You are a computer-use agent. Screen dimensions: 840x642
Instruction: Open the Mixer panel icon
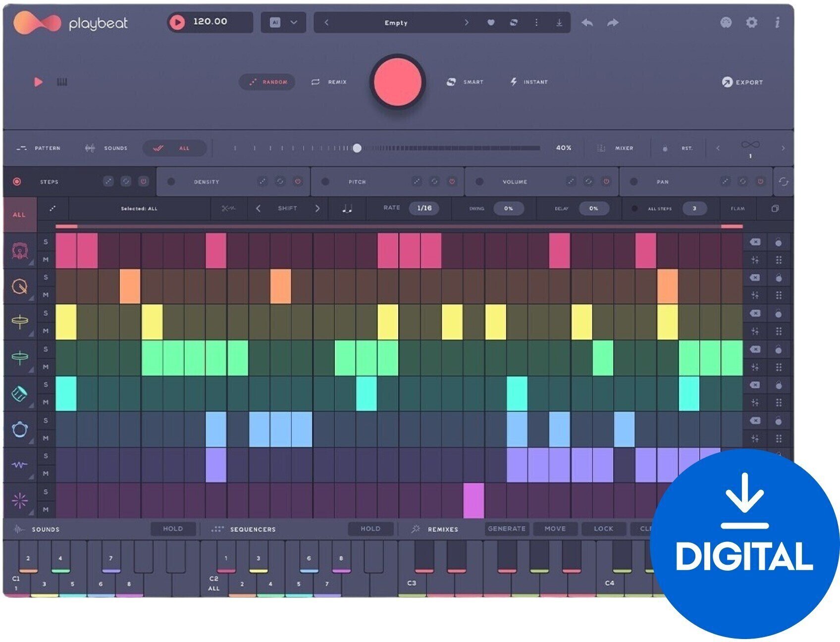point(601,148)
